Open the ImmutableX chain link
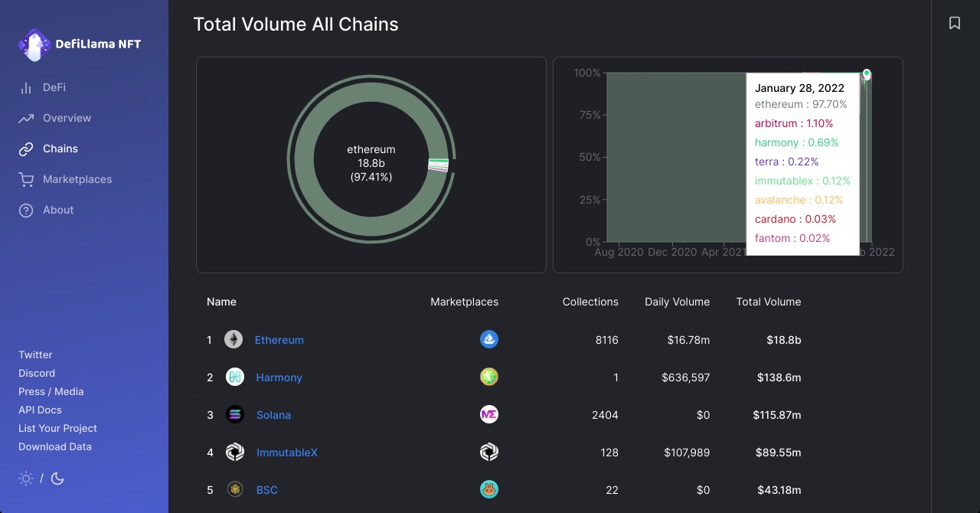Image resolution: width=980 pixels, height=513 pixels. (x=287, y=453)
